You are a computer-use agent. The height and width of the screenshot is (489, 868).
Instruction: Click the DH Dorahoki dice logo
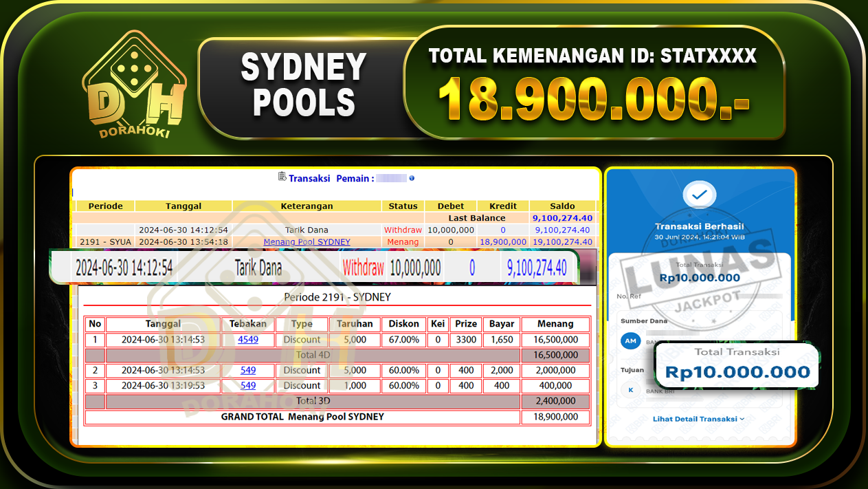(x=134, y=83)
